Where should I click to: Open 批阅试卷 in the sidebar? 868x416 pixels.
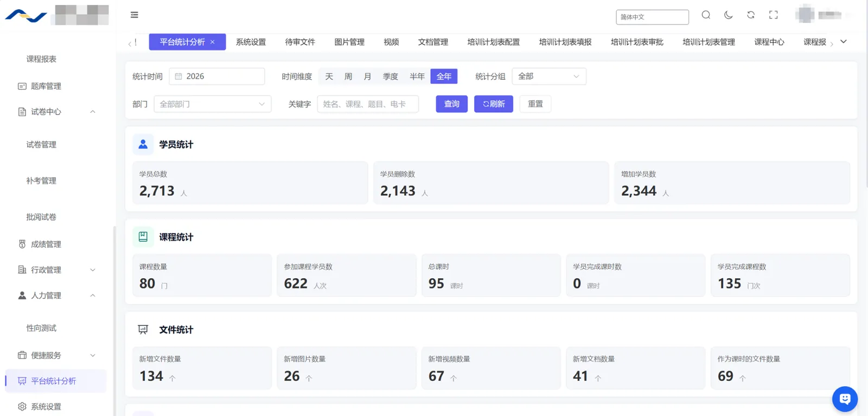[x=41, y=217]
